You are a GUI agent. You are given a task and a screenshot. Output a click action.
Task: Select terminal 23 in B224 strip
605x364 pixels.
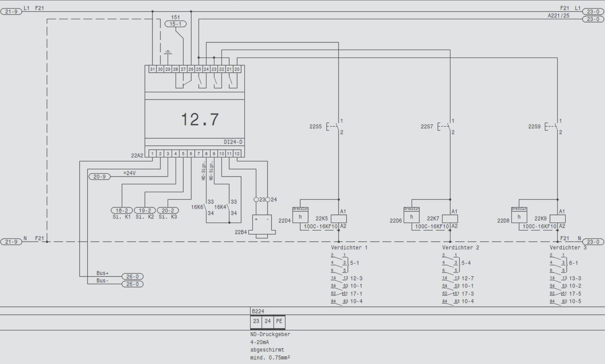pos(256,321)
